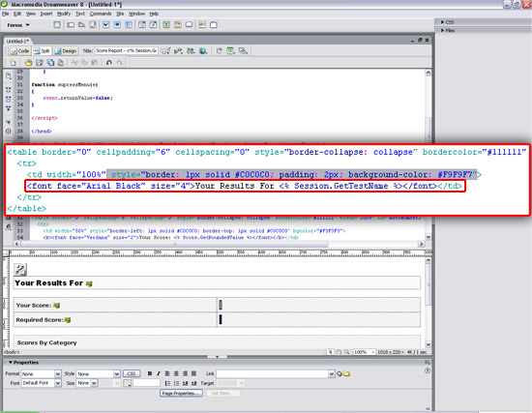
Task: Click the text color hex input field
Action: click(146, 383)
